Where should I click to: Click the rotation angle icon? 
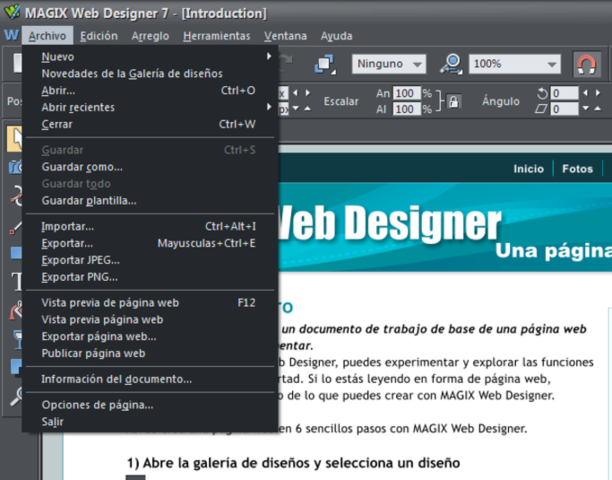coord(542,93)
